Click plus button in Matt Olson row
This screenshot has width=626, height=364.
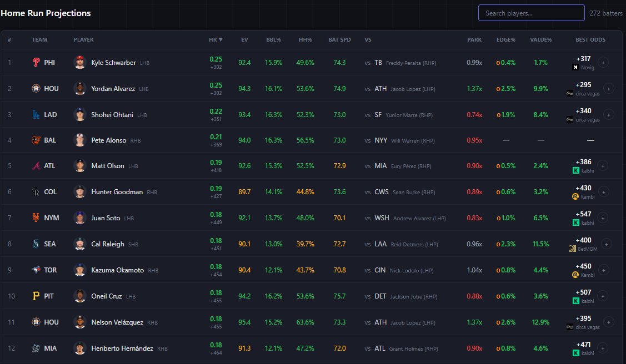coord(603,166)
